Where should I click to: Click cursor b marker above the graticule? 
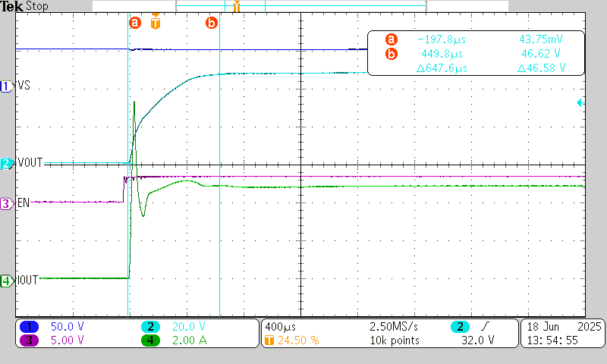(212, 23)
